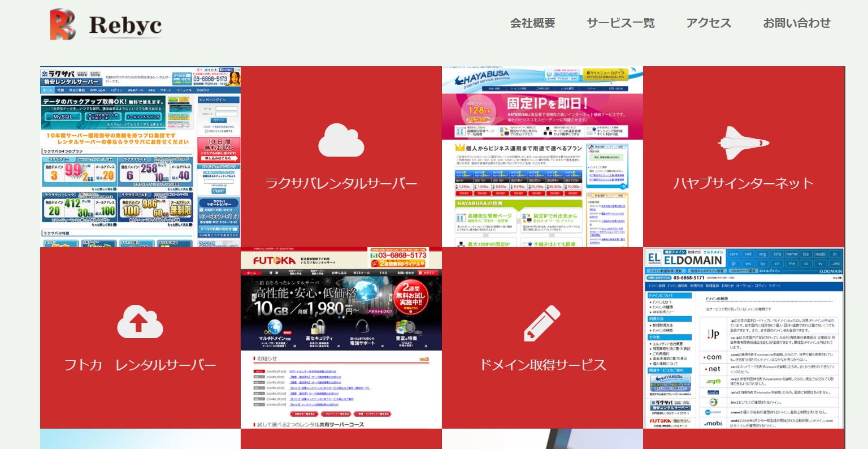Click the cloud upload icon above フトカ
Screen dimensions: 868x449
140,321
